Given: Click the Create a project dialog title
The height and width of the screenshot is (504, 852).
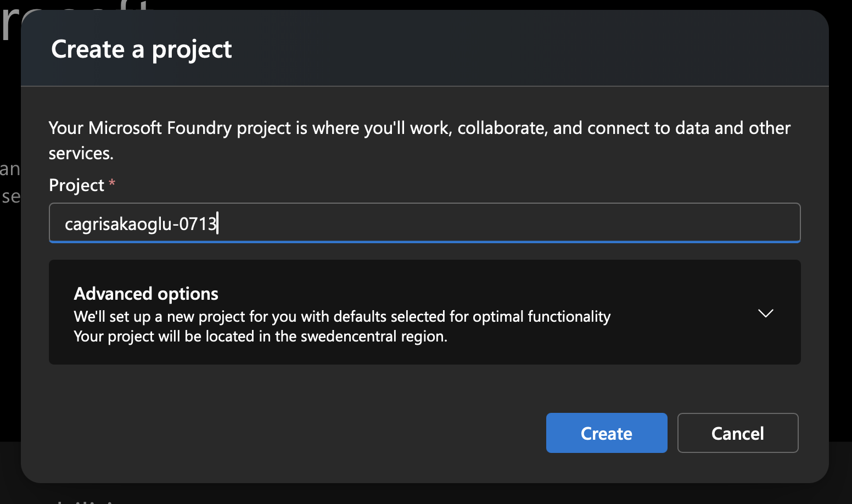Looking at the screenshot, I should point(141,49).
